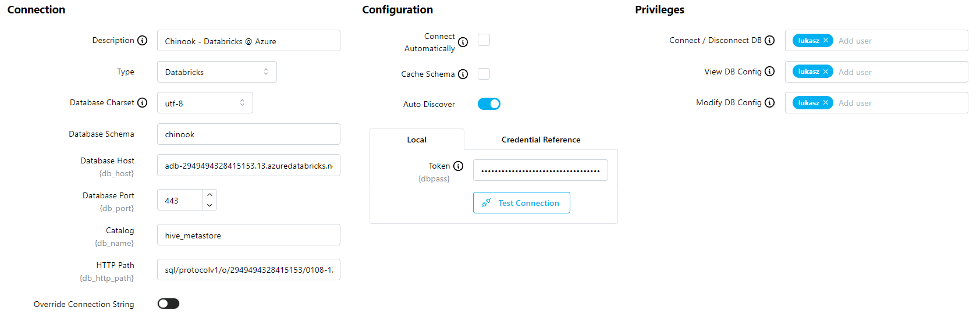Screen dimensions: 980x314
Task: Switch to the Credential Reference tab
Action: [541, 140]
